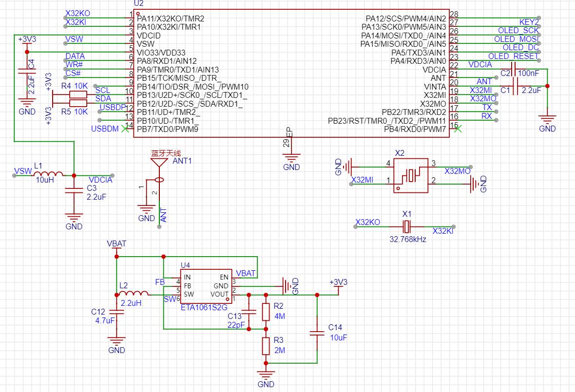
Task: Select the R3 2M resistor symbol
Action: [x=266, y=346]
